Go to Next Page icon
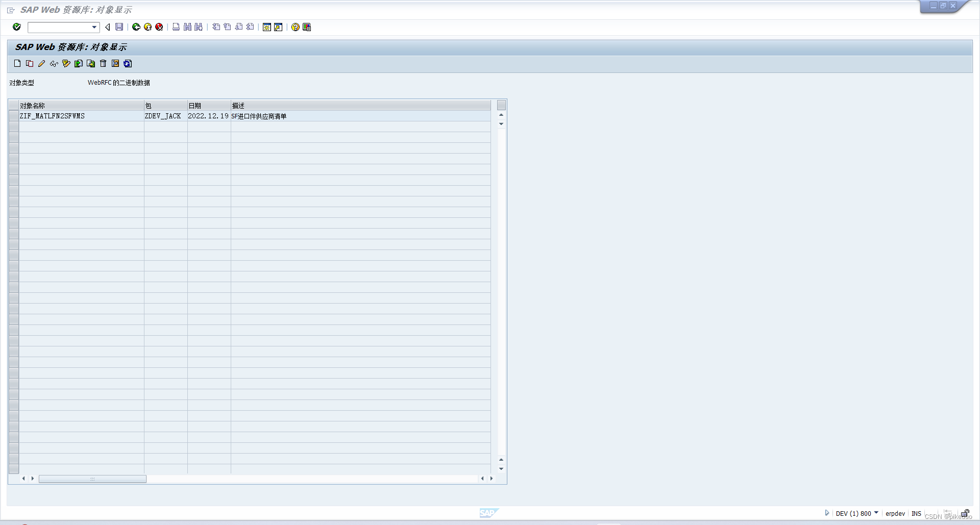 238,27
